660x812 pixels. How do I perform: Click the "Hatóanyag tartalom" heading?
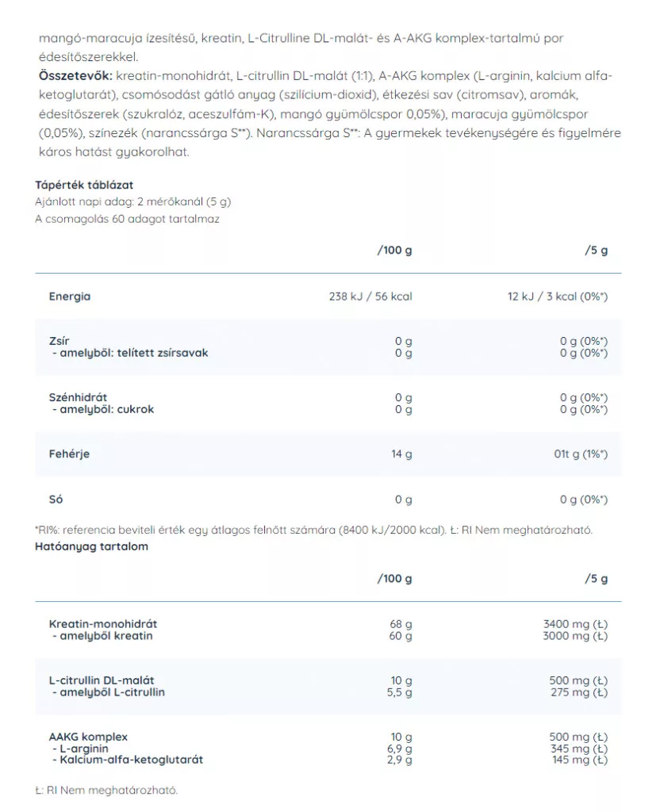pyautogui.click(x=91, y=546)
